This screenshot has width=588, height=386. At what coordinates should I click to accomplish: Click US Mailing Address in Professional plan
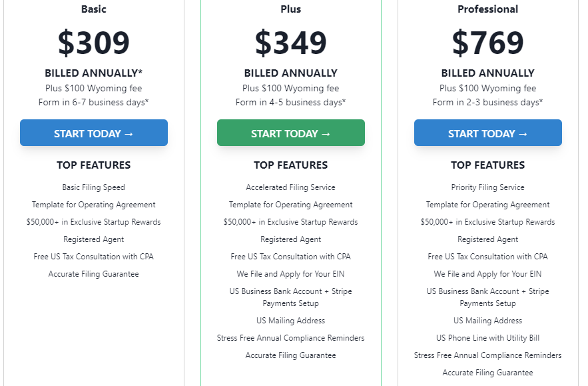coord(488,321)
